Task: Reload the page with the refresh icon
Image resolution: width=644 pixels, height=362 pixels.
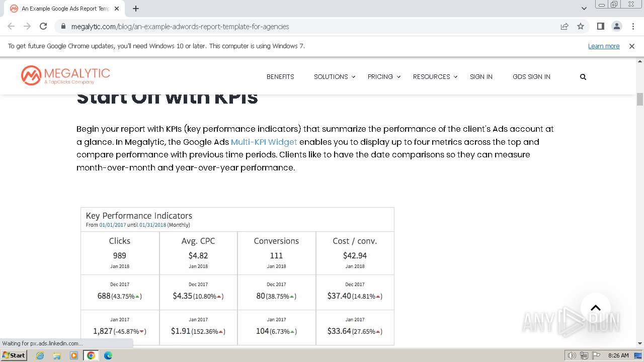Action: (43, 26)
